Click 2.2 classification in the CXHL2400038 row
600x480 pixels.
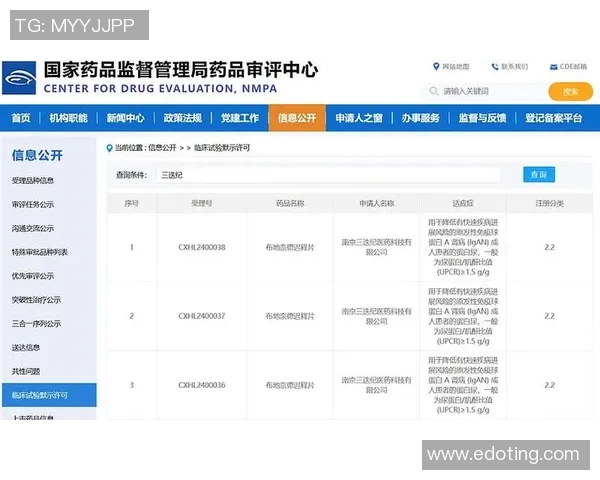click(x=549, y=247)
